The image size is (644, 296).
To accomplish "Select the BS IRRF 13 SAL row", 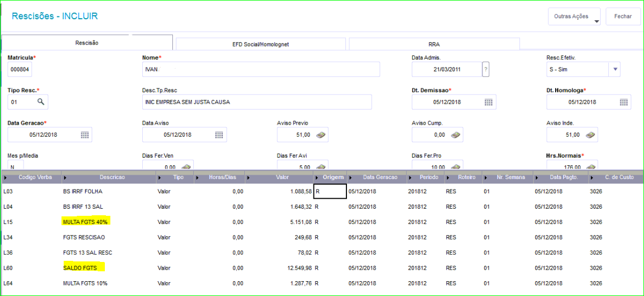I will [x=322, y=206].
